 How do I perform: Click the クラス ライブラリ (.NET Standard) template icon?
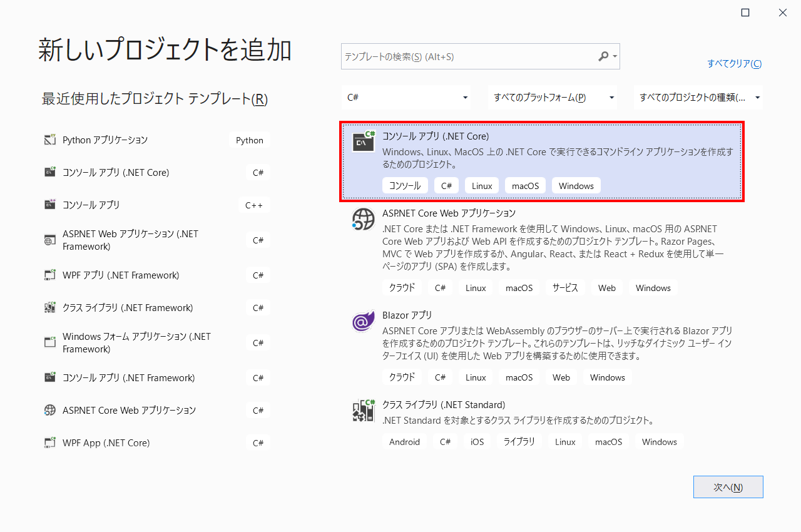tap(363, 411)
